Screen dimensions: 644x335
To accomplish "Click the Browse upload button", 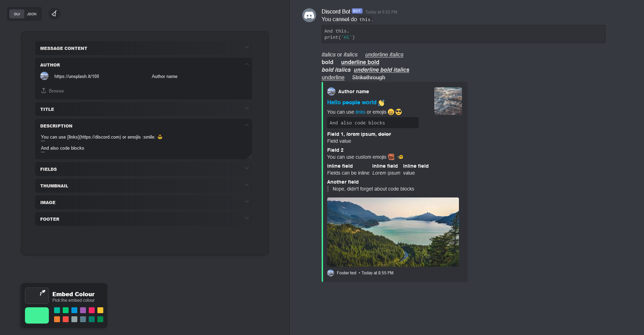I will click(53, 91).
